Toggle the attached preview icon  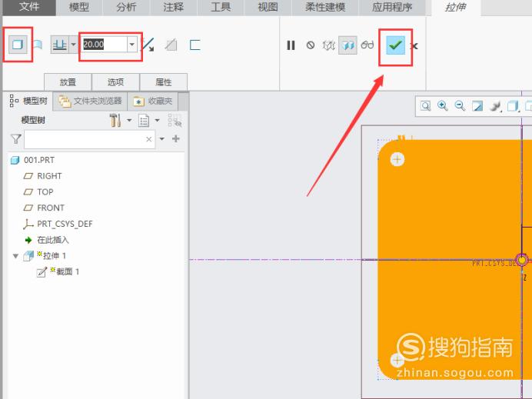pyautogui.click(x=347, y=45)
